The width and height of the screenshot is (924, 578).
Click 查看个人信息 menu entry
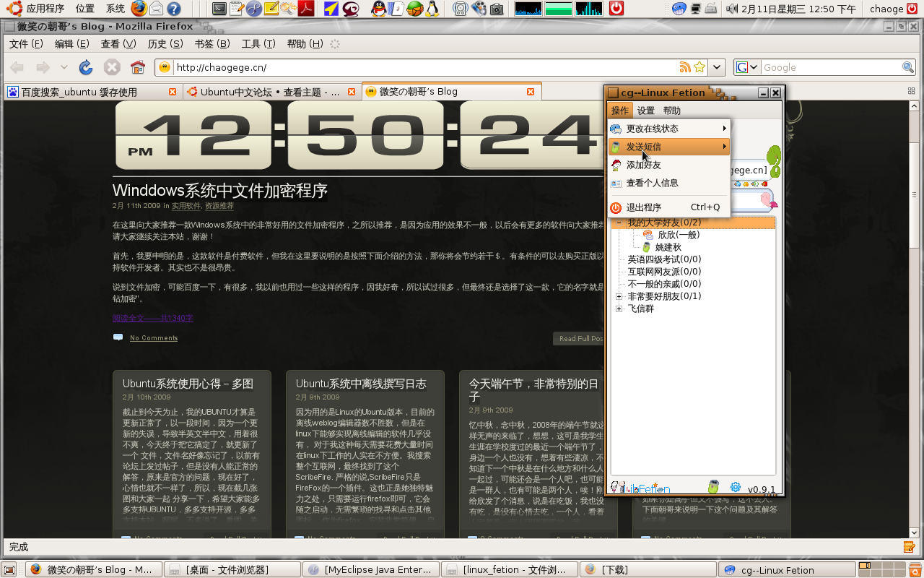[x=668, y=183]
